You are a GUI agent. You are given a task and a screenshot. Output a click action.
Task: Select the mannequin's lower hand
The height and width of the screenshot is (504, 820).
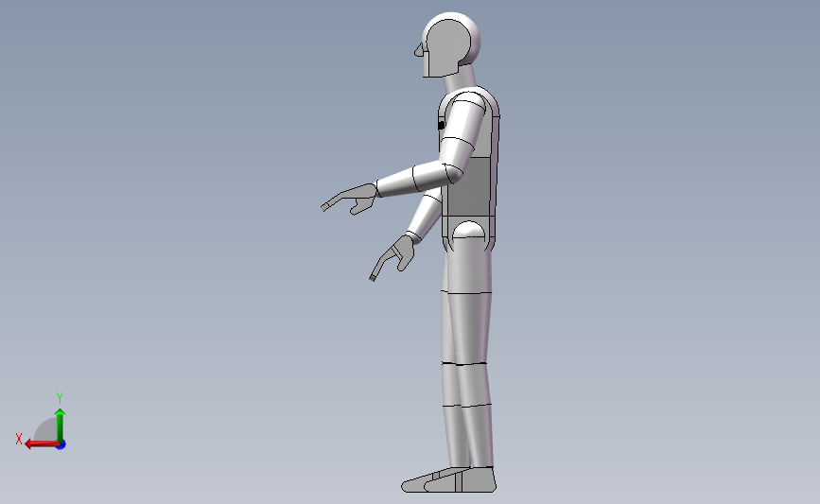tap(393, 257)
